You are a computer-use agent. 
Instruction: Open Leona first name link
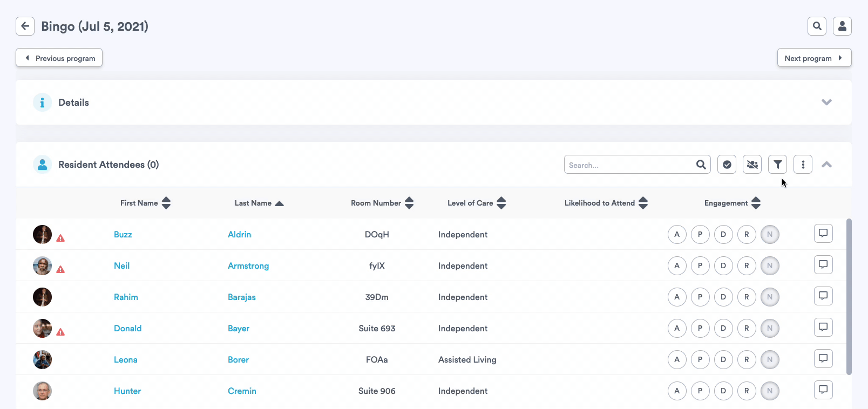(126, 359)
